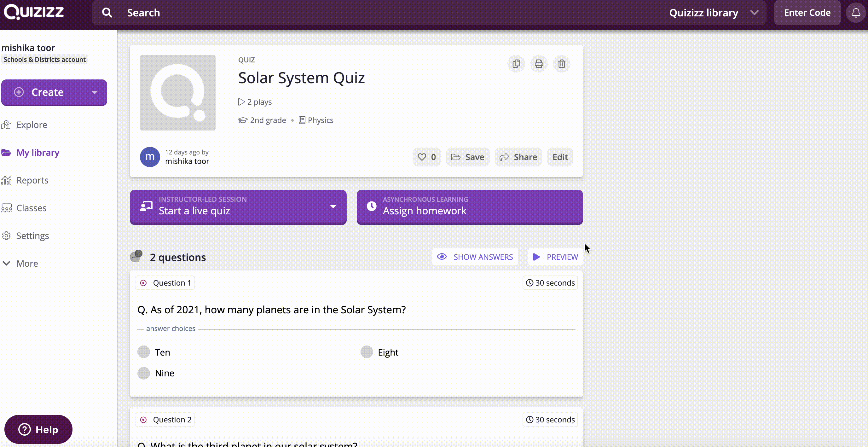Expand the Quizizz library dropdown menu
868x447 pixels.
click(x=756, y=13)
